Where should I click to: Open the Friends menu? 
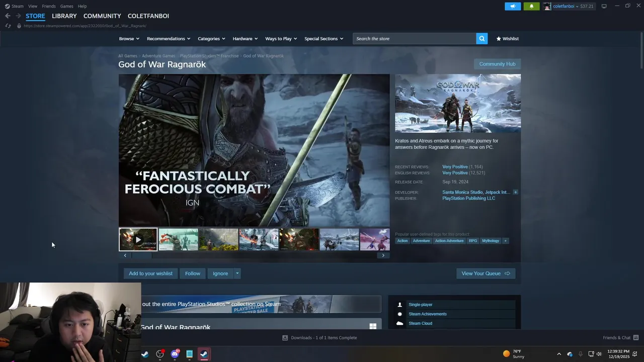49,6
